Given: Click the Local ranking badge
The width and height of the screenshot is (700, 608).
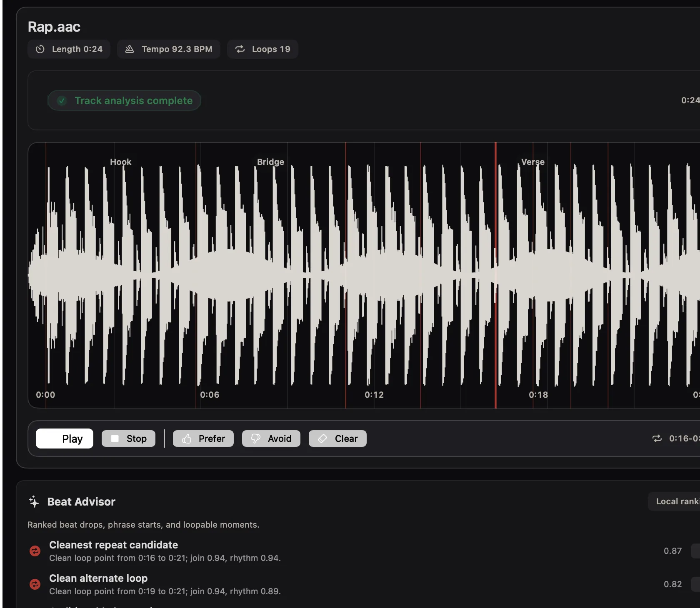Looking at the screenshot, I should [x=675, y=501].
